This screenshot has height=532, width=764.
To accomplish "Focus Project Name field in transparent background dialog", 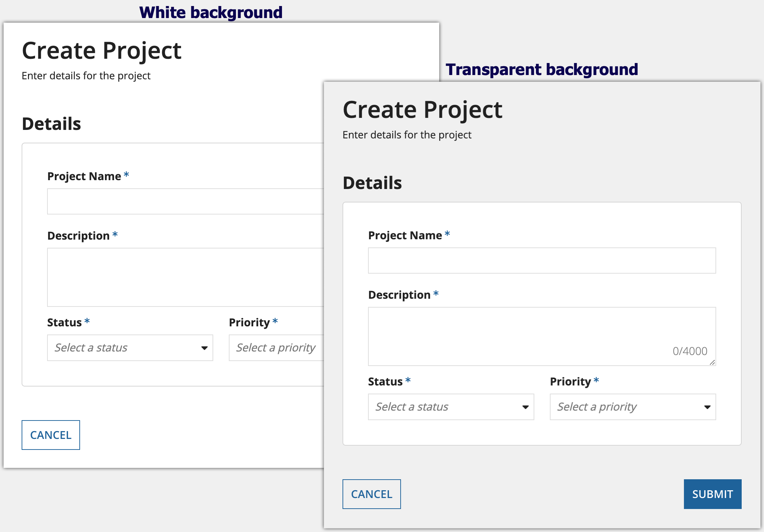I will coord(542,261).
